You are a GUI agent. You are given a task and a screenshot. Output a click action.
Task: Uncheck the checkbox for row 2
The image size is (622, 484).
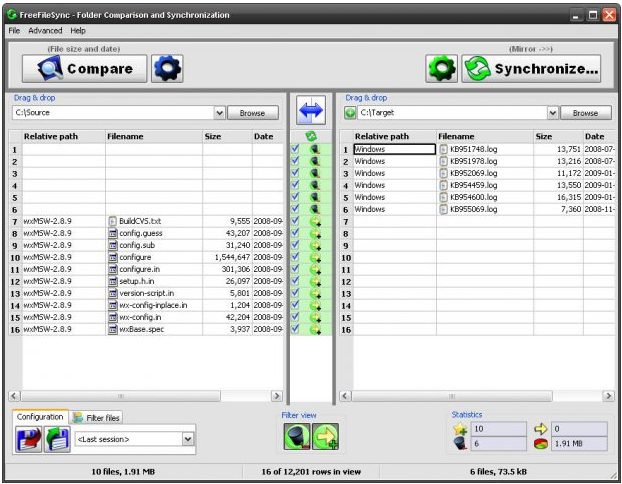click(295, 161)
